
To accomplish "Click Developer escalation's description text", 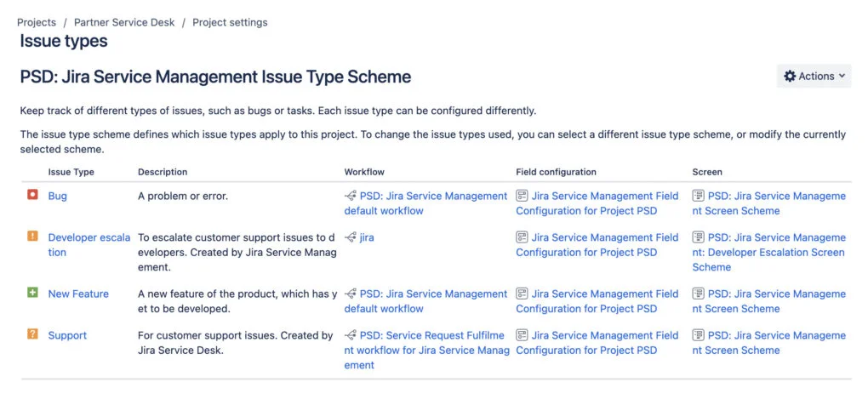I will coord(237,253).
